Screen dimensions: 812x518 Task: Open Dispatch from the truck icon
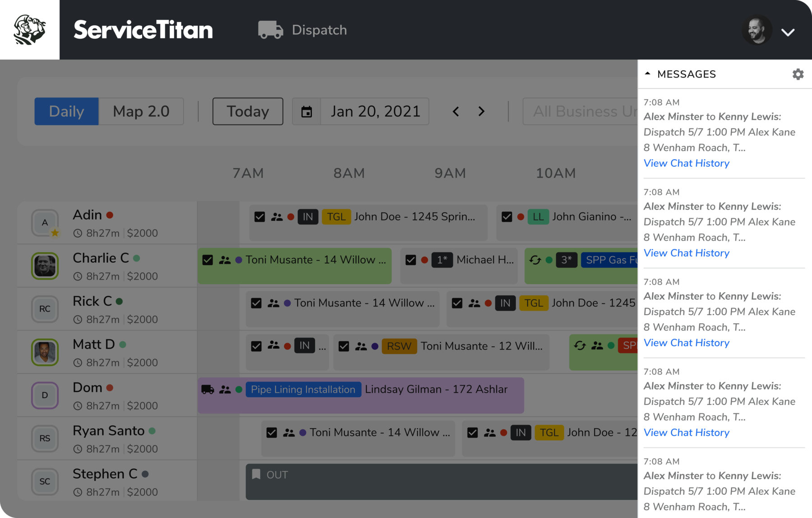click(x=271, y=30)
